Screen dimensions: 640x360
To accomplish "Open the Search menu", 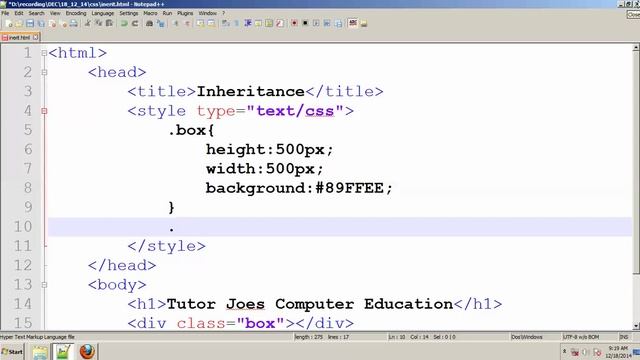I will (x=36, y=13).
